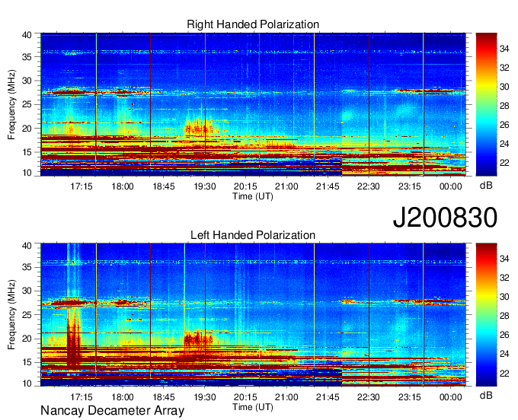Click the 10 MHz frequency tick, Right Handed plot
518x420 pixels.
click(x=27, y=173)
